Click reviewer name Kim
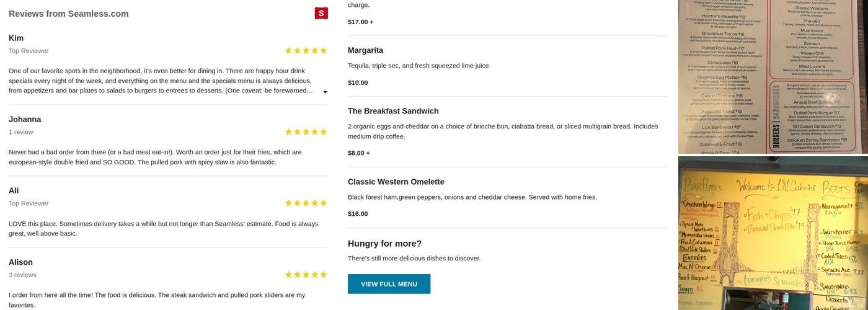The image size is (868, 310). click(16, 38)
